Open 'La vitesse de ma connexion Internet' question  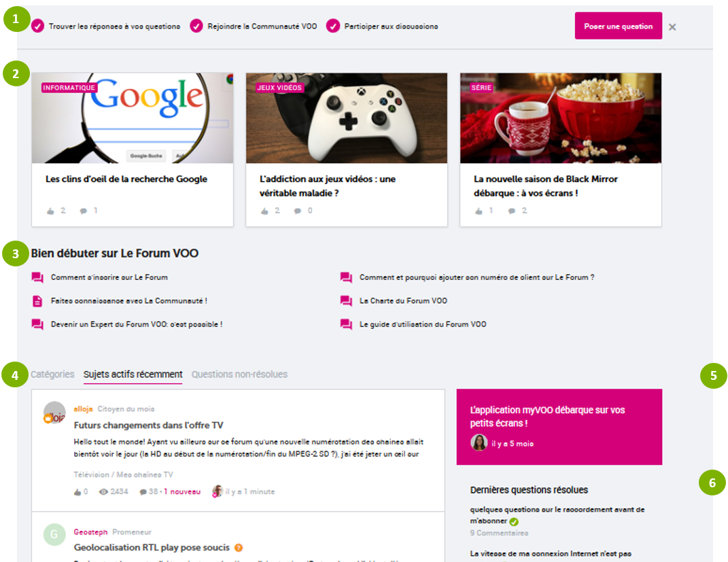pyautogui.click(x=551, y=554)
